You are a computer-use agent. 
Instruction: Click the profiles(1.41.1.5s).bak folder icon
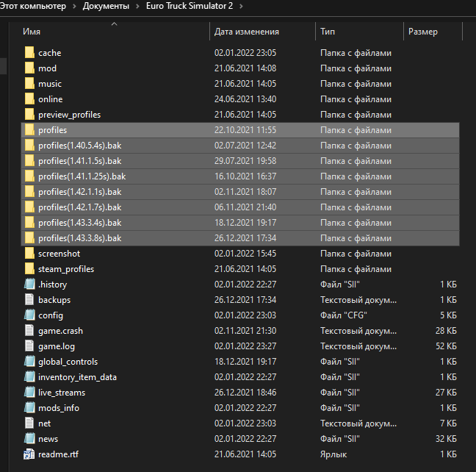pos(29,161)
